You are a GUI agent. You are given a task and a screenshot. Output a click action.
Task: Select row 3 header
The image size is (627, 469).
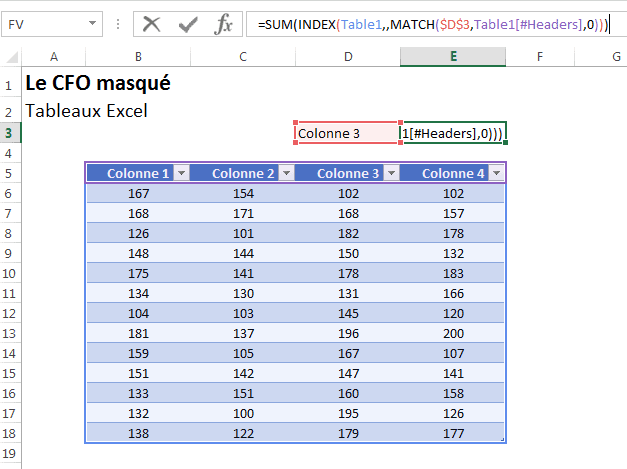pyautogui.click(x=10, y=132)
